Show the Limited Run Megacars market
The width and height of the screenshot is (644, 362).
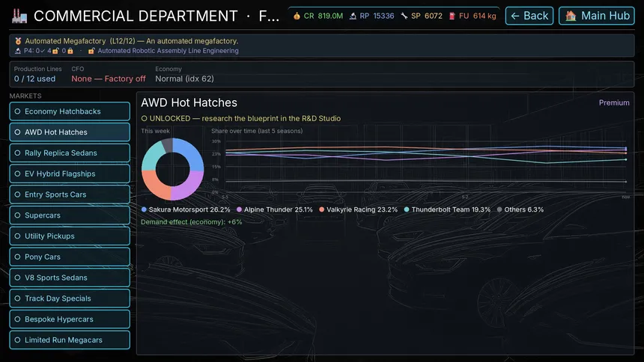[x=70, y=340]
